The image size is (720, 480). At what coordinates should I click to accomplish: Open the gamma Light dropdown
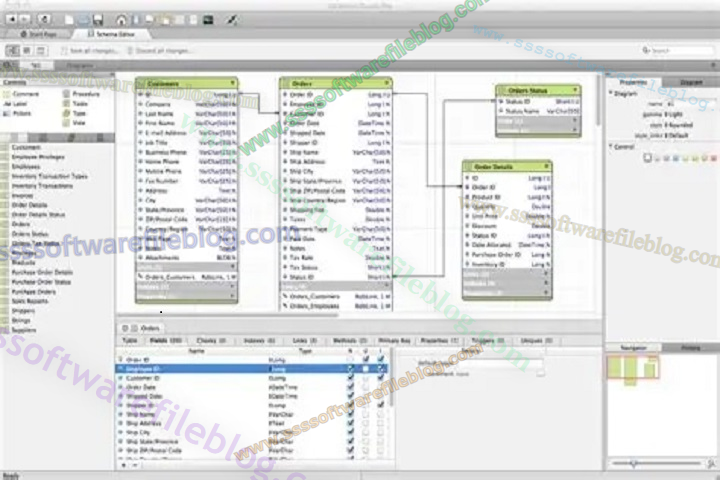click(673, 114)
